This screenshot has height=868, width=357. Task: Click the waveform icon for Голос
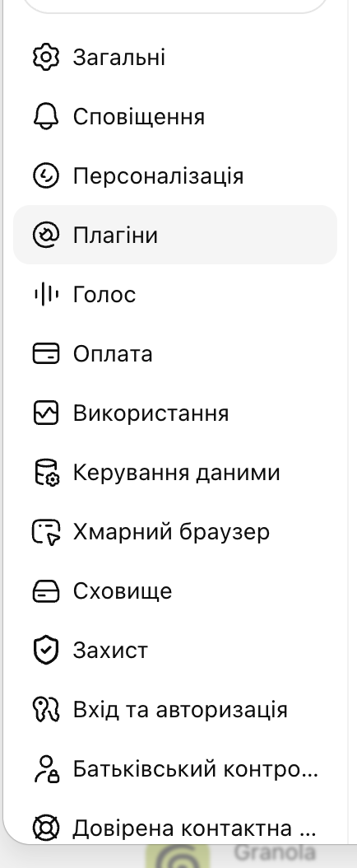tap(46, 295)
